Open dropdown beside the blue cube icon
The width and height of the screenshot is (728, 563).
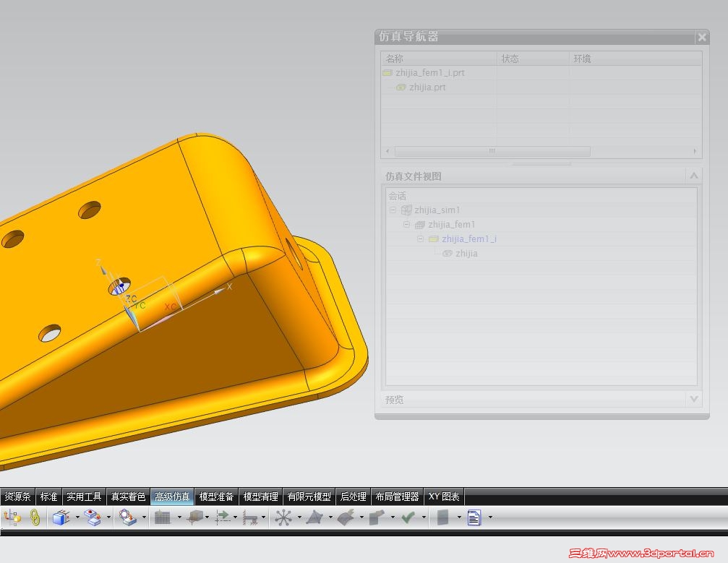[77, 517]
